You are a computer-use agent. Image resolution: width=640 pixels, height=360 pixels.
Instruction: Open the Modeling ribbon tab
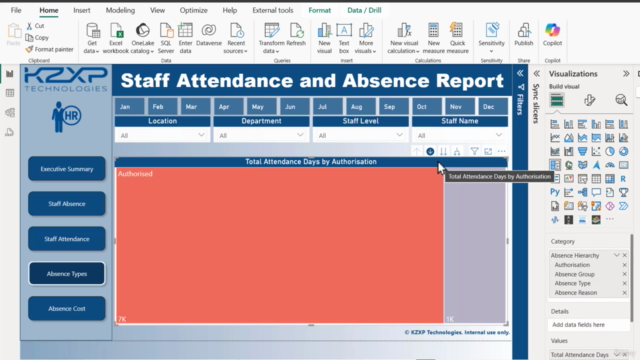click(120, 10)
